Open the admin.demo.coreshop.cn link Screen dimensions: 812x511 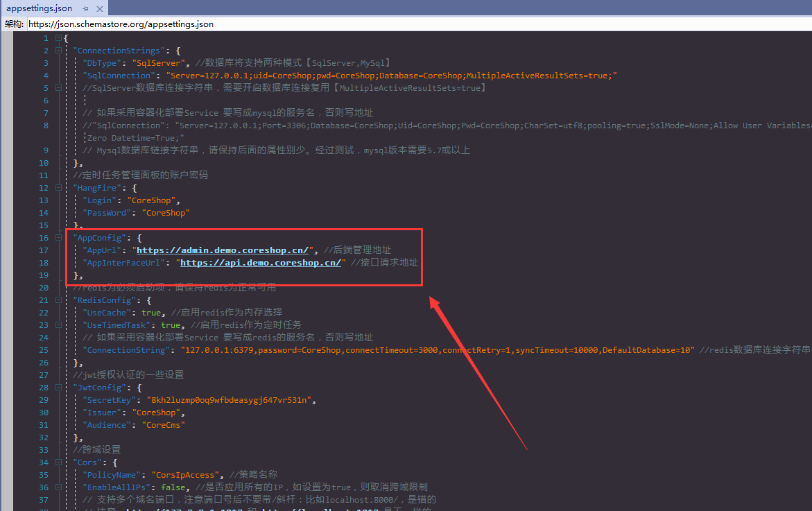tap(222, 250)
